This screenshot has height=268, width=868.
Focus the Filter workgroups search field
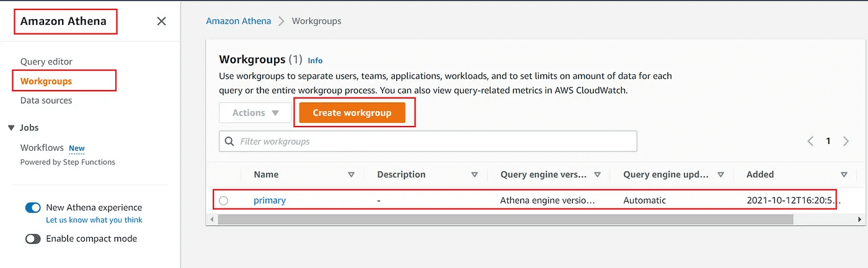pyautogui.click(x=428, y=141)
